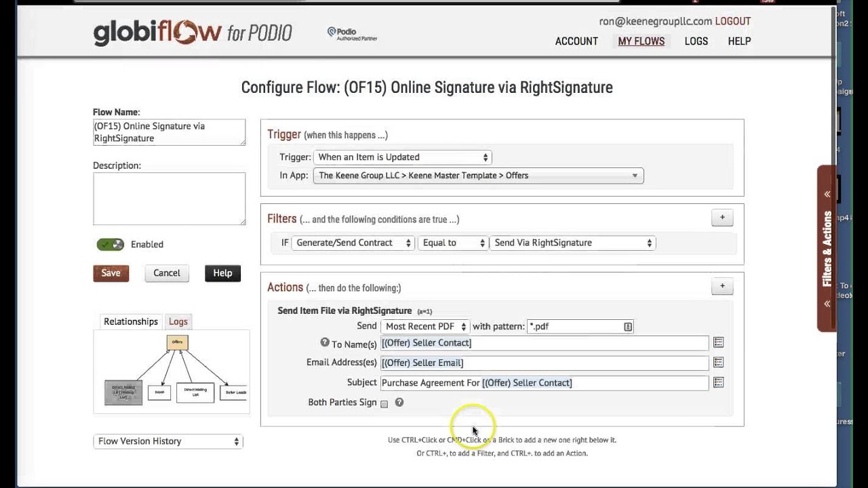The width and height of the screenshot is (868, 488).
Task: Click the Direct Mailing List node in diagram
Action: 195,392
